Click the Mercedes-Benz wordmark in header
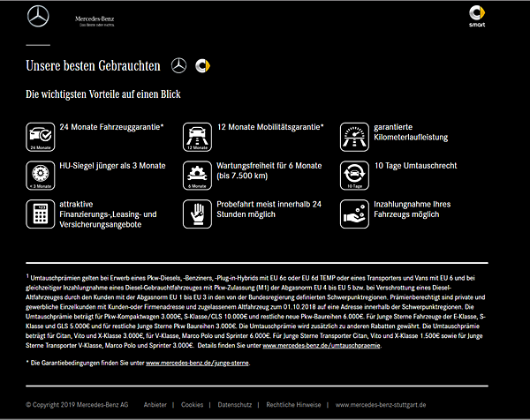Image resolution: width=530 pixels, height=420 pixels. coord(95,21)
